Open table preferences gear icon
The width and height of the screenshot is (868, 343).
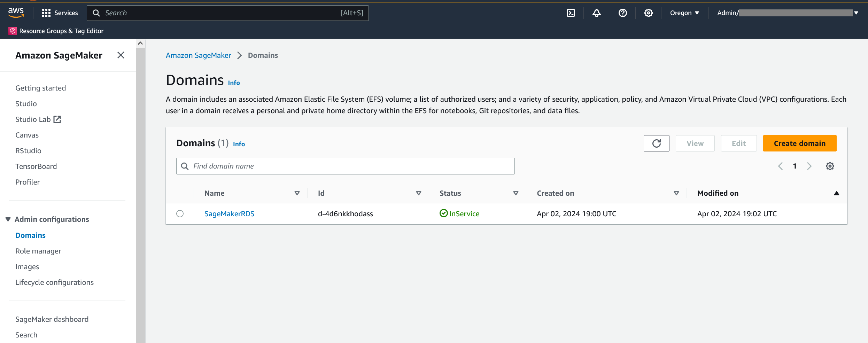(830, 166)
